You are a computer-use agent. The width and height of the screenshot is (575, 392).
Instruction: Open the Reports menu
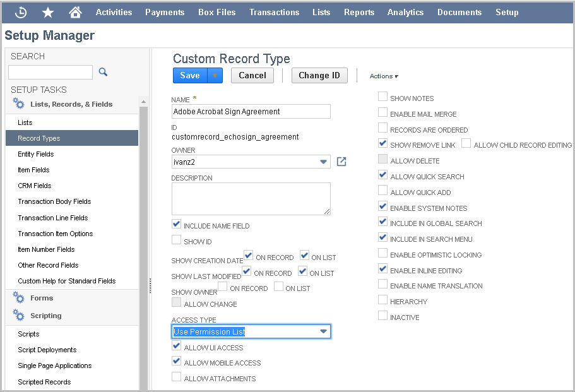[359, 13]
